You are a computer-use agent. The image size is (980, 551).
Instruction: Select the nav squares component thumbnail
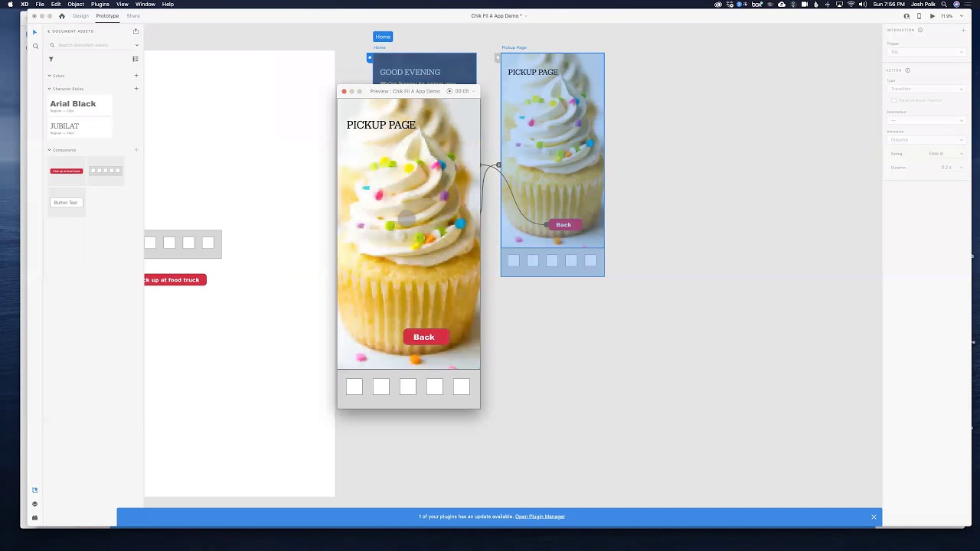click(x=105, y=171)
